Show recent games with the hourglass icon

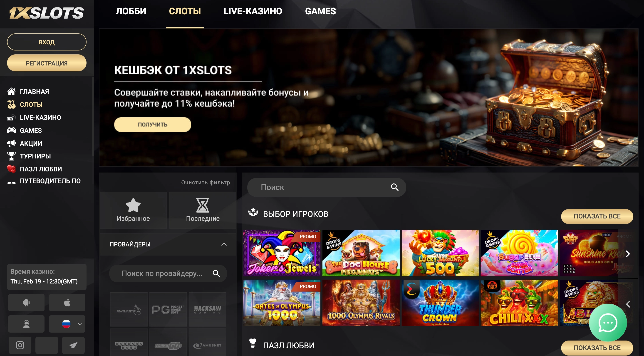203,210
